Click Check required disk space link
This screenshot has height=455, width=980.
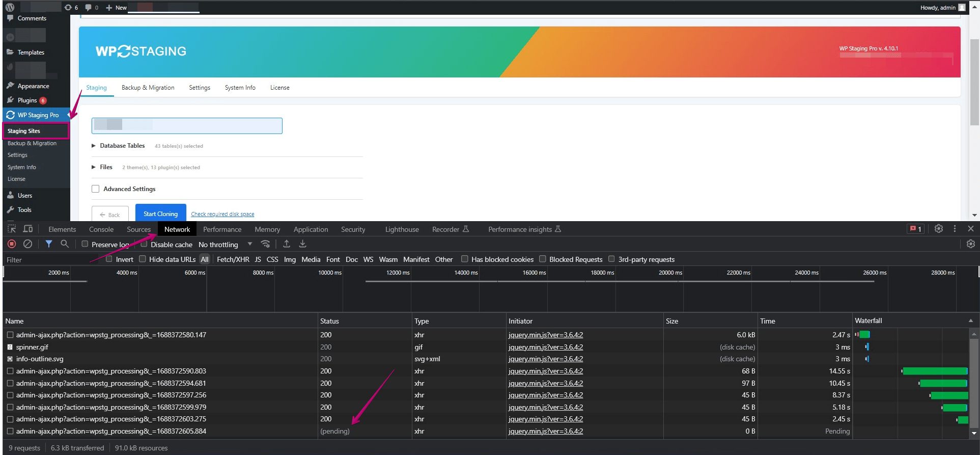pos(222,214)
